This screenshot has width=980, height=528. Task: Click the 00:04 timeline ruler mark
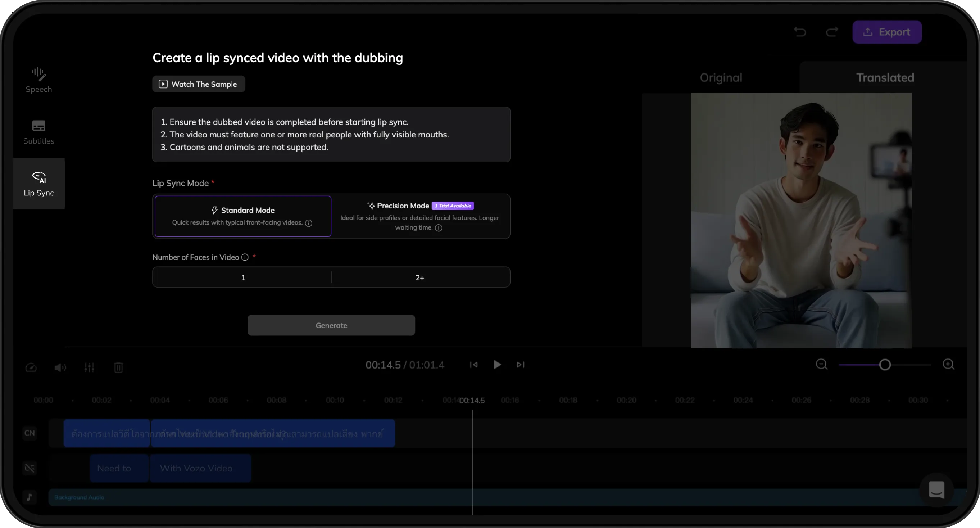pos(160,400)
